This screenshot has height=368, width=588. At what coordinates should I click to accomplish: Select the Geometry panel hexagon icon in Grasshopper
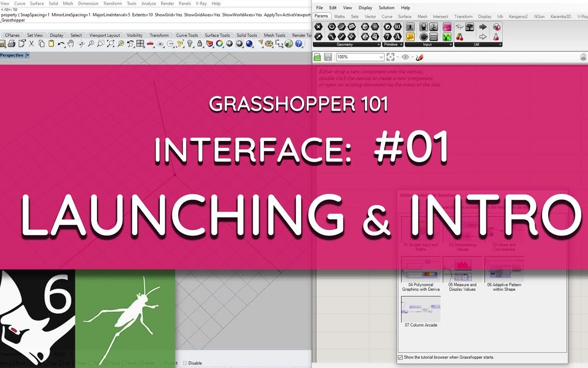pos(317,27)
